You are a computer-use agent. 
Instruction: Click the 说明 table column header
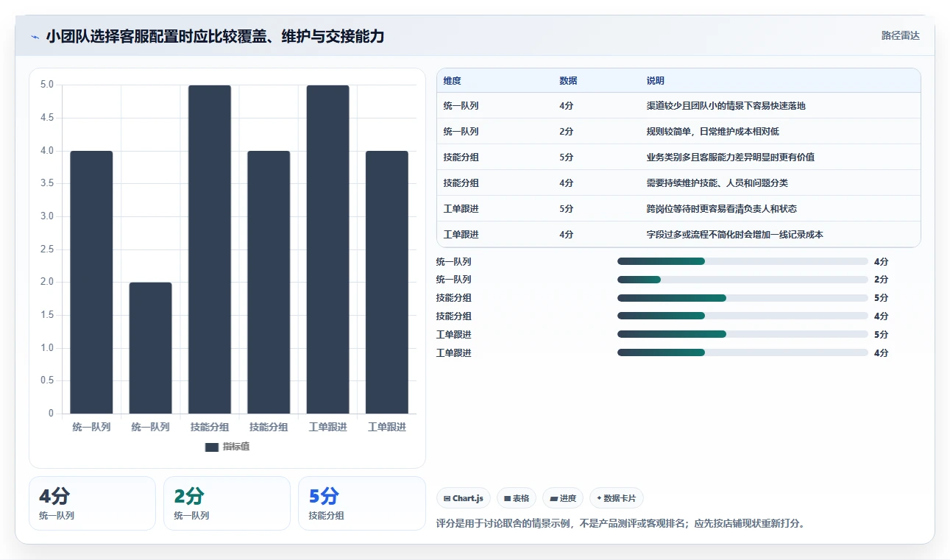click(656, 80)
